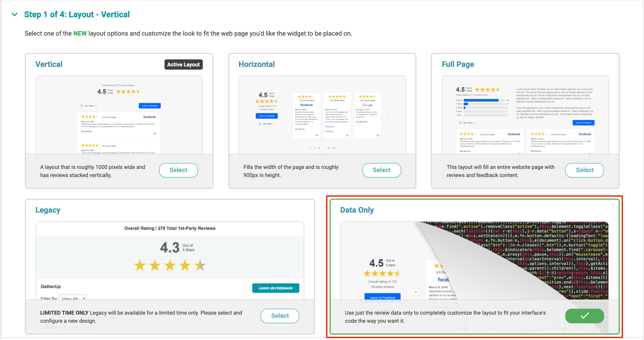
Task: Jump to page 24 in Horizontal preview pagination
Action: pos(328,148)
